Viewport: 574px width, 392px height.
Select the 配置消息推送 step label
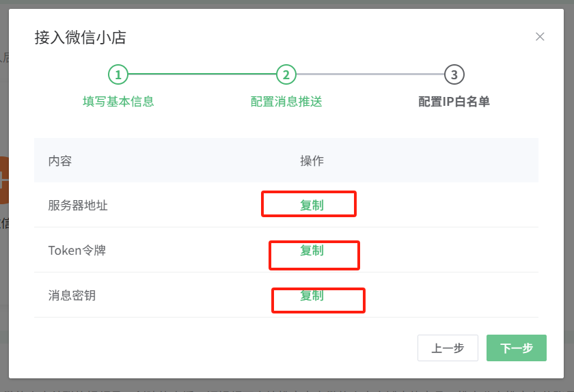pyautogui.click(x=286, y=102)
